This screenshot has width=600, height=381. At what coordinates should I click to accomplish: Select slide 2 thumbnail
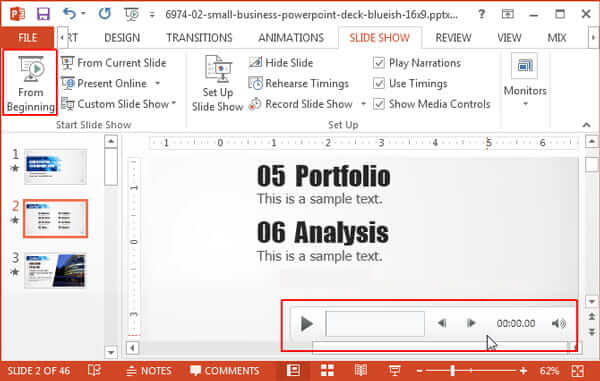click(56, 218)
